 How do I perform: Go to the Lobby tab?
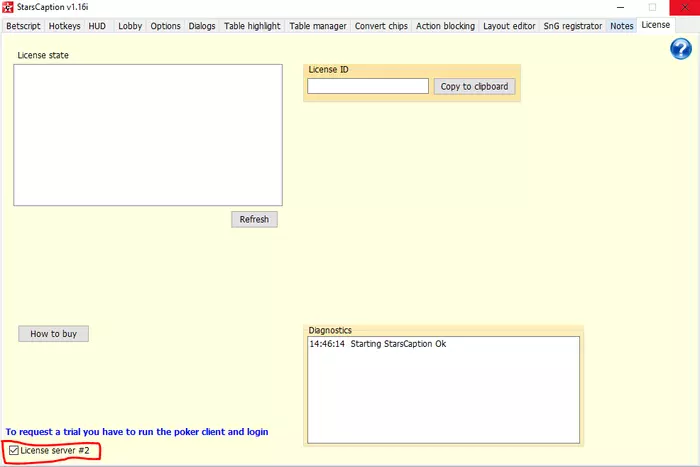[x=130, y=26]
